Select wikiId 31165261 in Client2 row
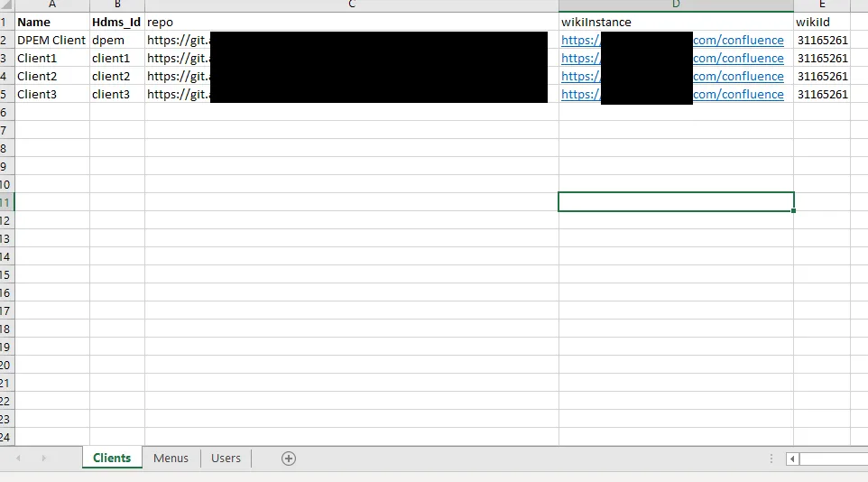The width and height of the screenshot is (868, 482). 822,76
